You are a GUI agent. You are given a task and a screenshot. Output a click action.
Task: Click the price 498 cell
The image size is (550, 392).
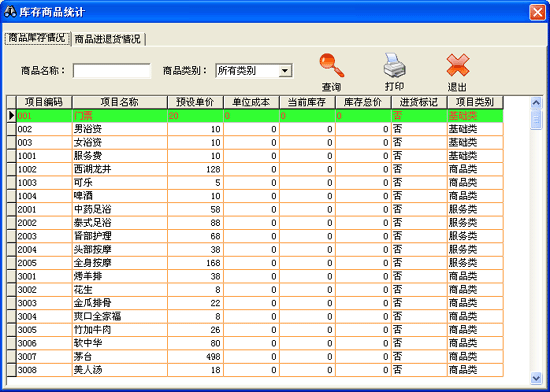click(195, 357)
